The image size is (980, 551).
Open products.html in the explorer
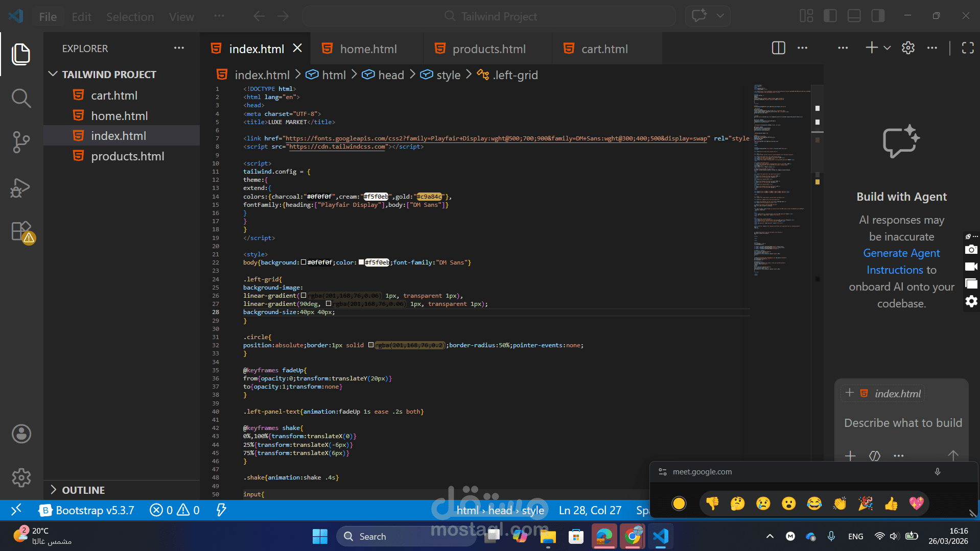pos(128,156)
